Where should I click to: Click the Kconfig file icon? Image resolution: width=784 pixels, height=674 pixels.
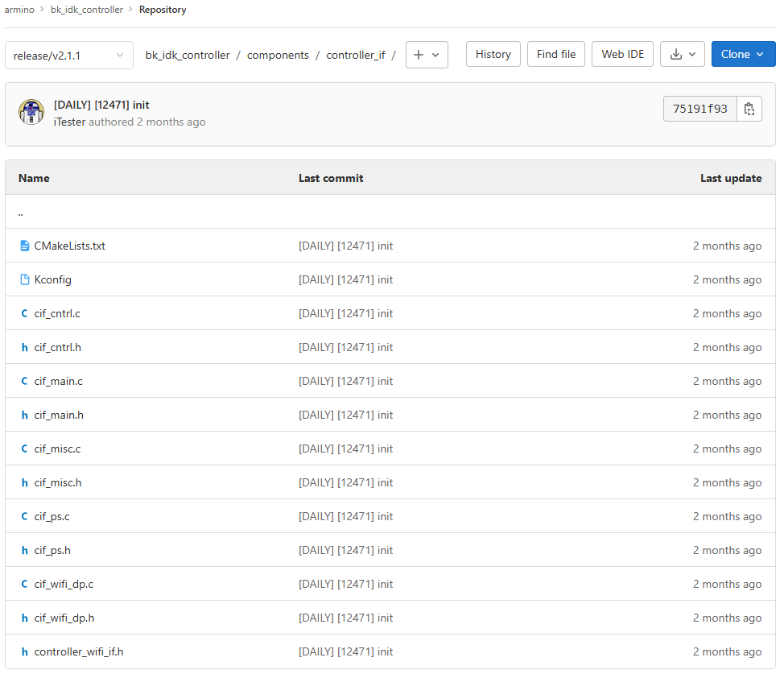(x=23, y=279)
